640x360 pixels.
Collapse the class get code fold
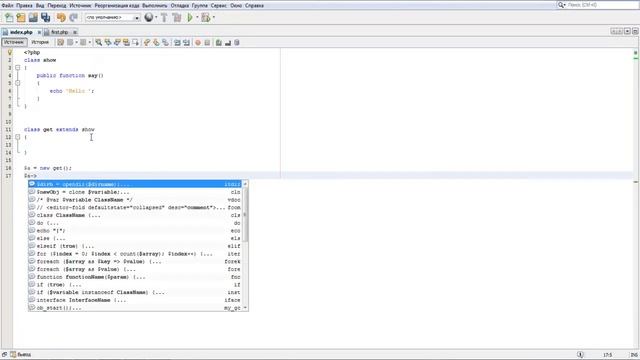click(18, 137)
